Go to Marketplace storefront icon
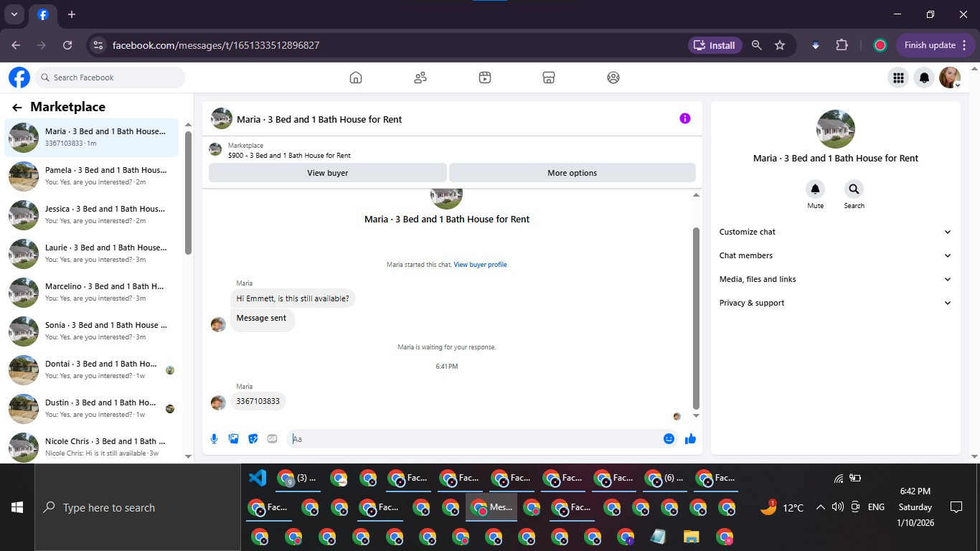 click(549, 77)
